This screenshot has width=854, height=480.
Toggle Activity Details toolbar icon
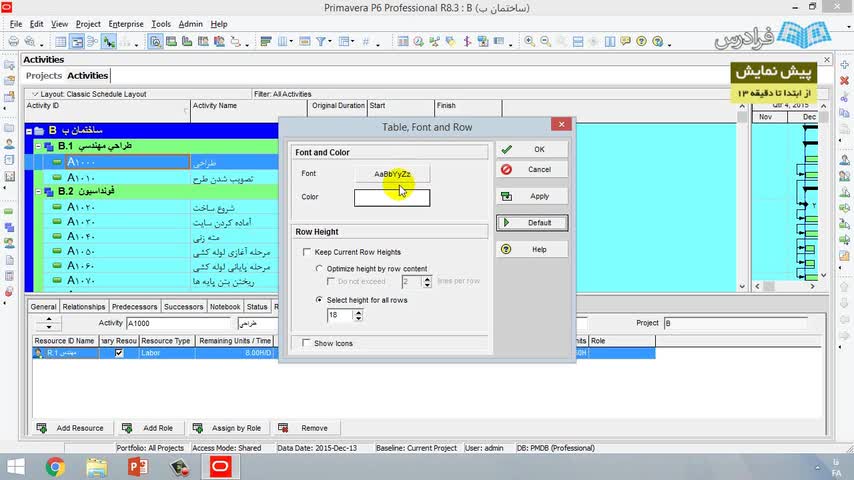(155, 41)
